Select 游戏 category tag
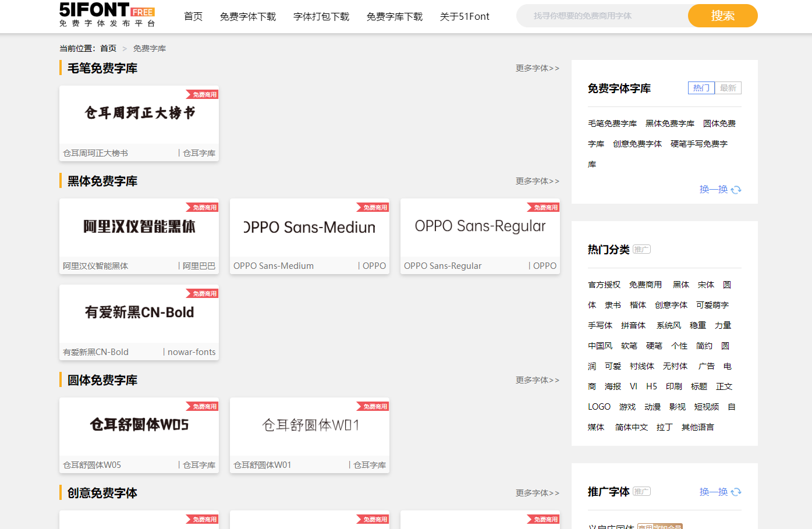The height and width of the screenshot is (529, 812). [627, 407]
